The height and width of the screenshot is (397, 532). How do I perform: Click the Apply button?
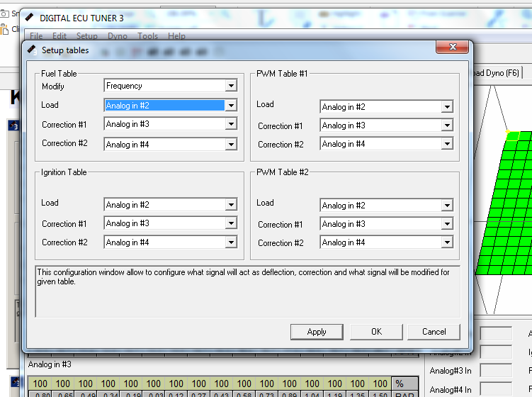click(x=317, y=332)
